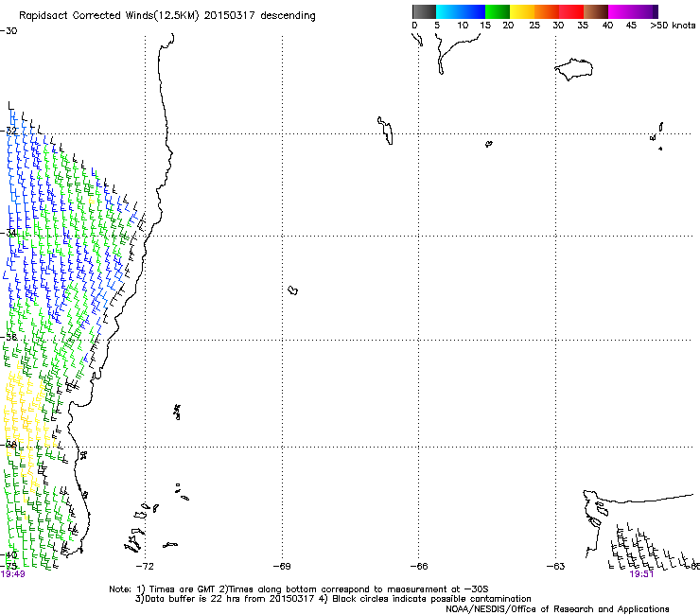Click the brown 35-40 knots legend swatch
The image size is (700, 615).
(596, 11)
